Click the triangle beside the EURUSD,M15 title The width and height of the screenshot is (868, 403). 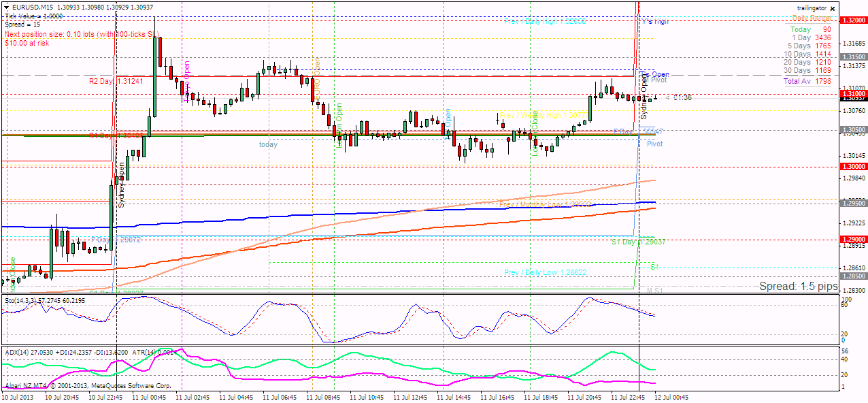7,6
